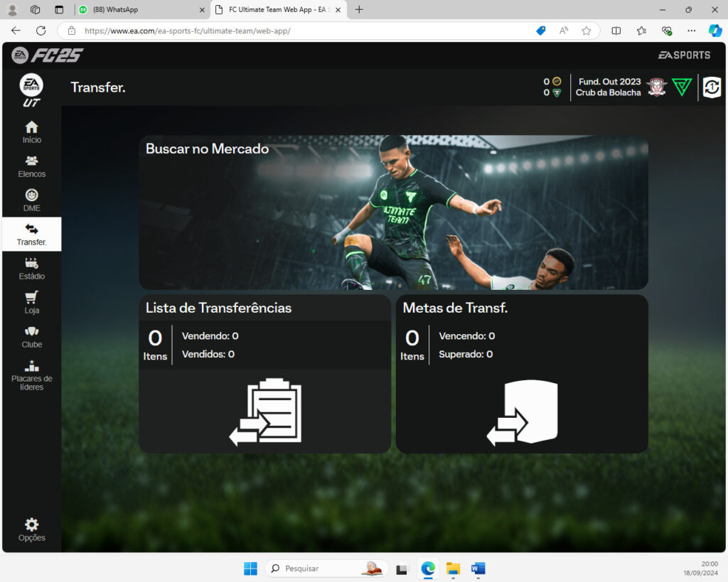Open the Buscar no Mercado tile
The width and height of the screenshot is (728, 582).
393,212
